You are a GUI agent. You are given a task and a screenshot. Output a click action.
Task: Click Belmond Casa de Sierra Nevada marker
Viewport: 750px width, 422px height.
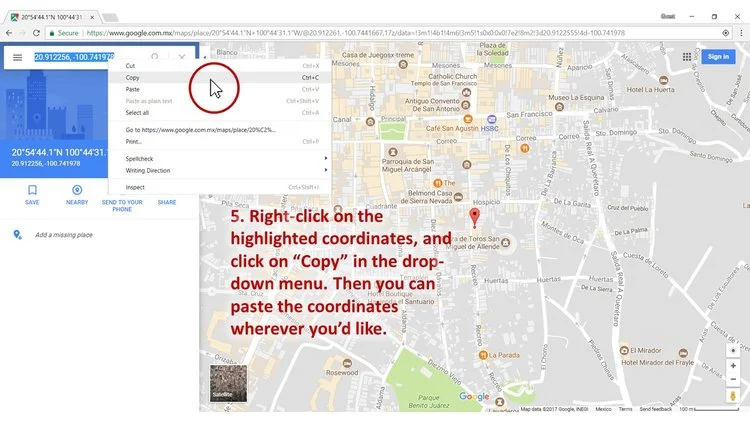click(458, 197)
